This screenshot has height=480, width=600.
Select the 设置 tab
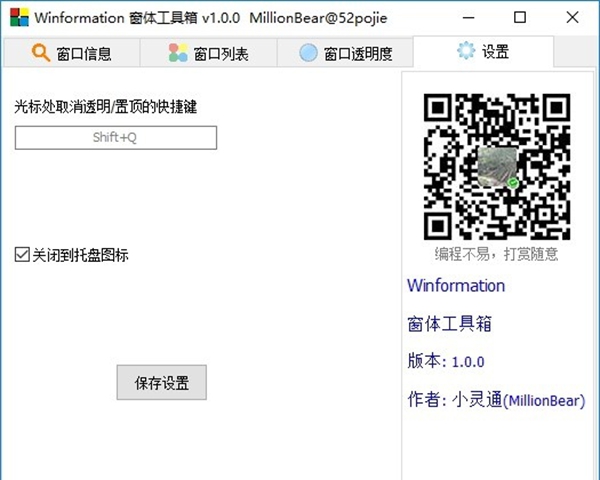[x=483, y=51]
